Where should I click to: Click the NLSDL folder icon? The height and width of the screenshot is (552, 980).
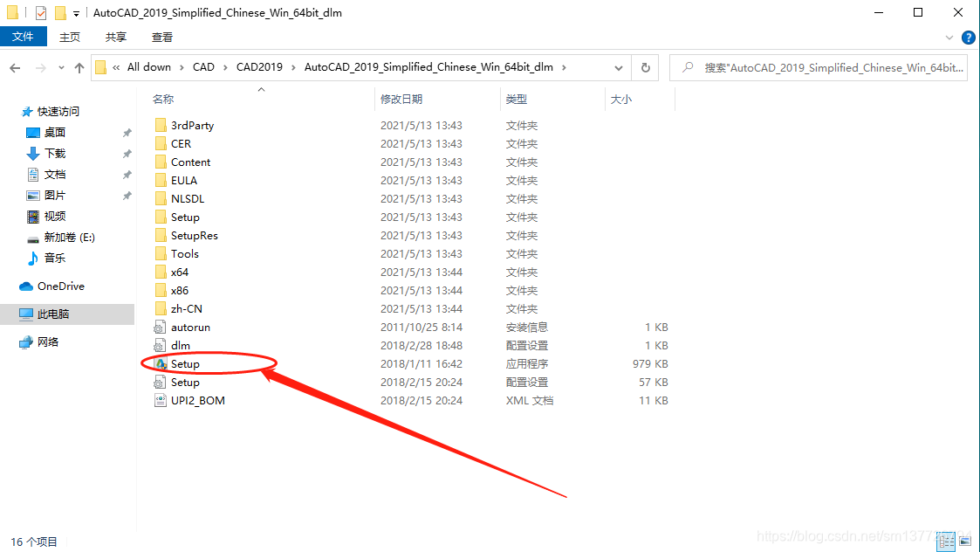tap(161, 198)
